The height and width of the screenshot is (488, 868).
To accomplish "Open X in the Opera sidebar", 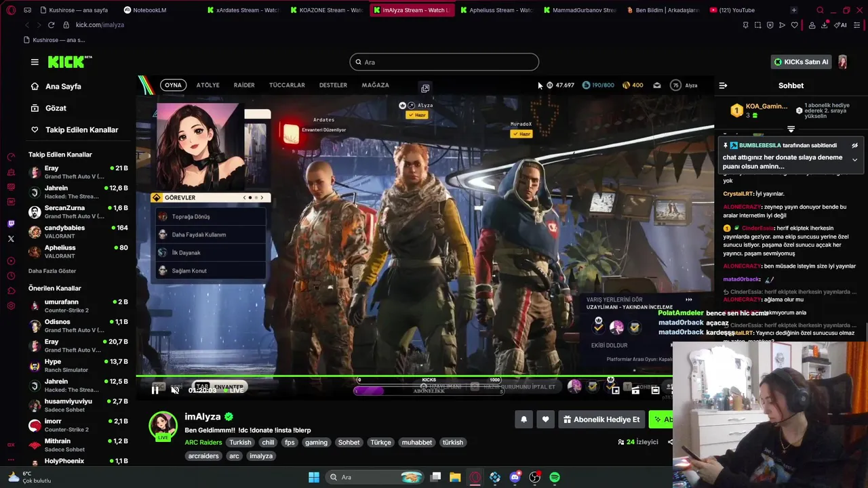I will 11,239.
